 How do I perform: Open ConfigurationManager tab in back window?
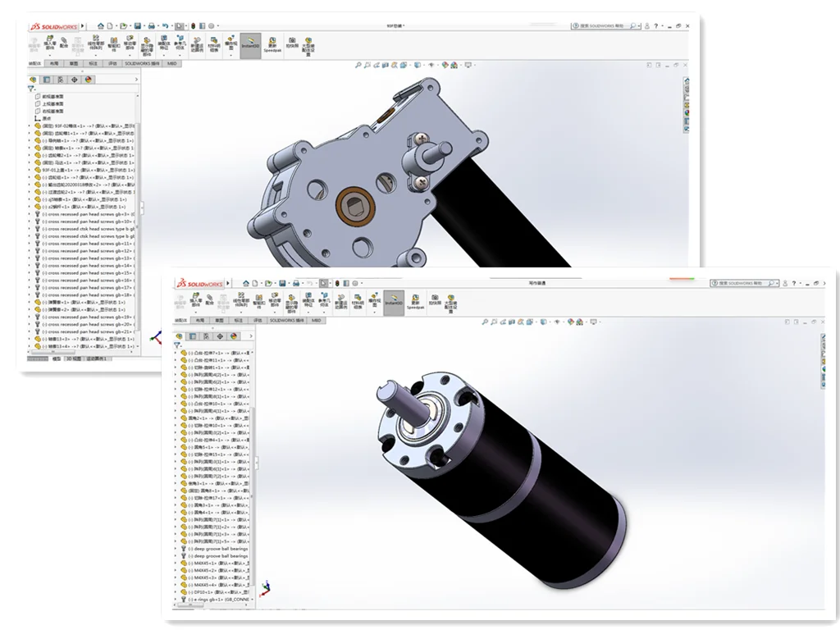(x=61, y=80)
